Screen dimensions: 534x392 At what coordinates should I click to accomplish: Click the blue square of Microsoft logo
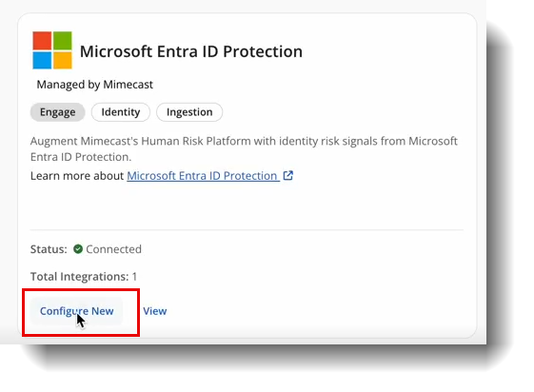[x=42, y=60]
